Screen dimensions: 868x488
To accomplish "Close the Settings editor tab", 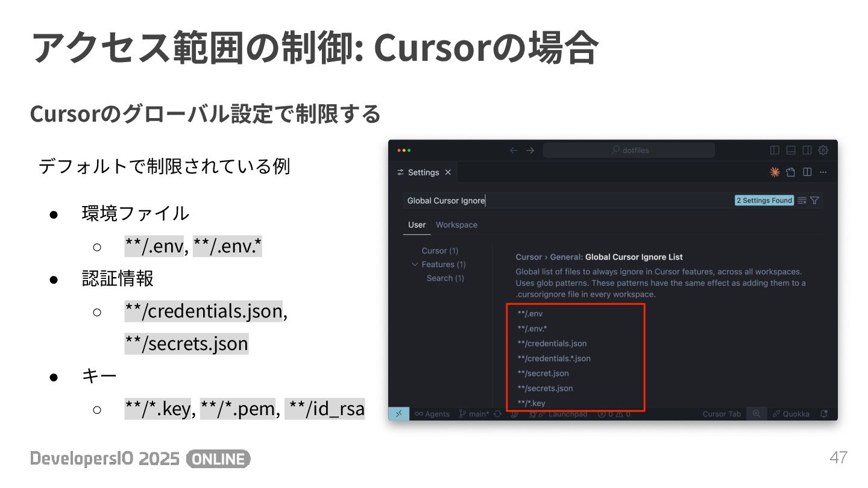I will coord(448,172).
